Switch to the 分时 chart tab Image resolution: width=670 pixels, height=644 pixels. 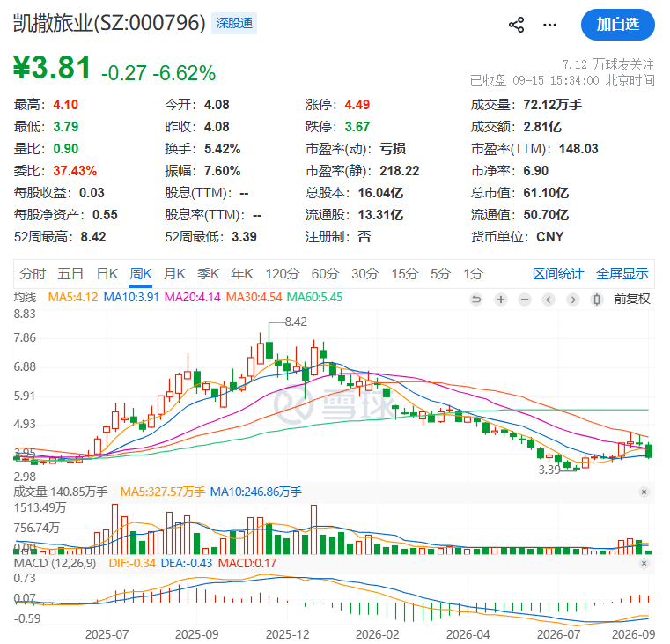point(33,274)
